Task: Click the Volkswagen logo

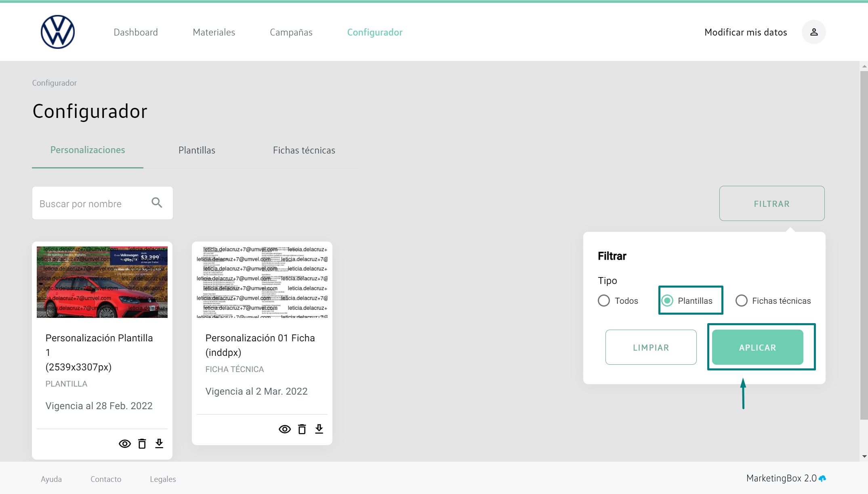Action: click(58, 32)
